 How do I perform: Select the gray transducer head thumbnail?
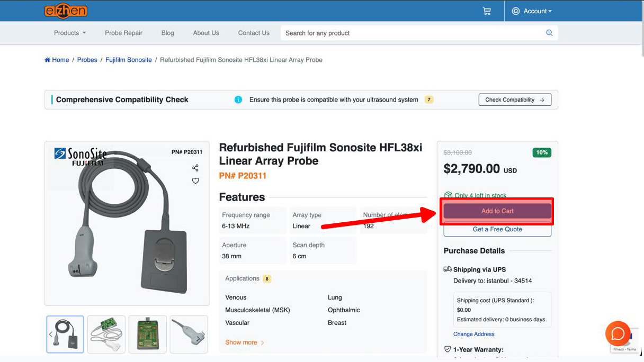[189, 334]
